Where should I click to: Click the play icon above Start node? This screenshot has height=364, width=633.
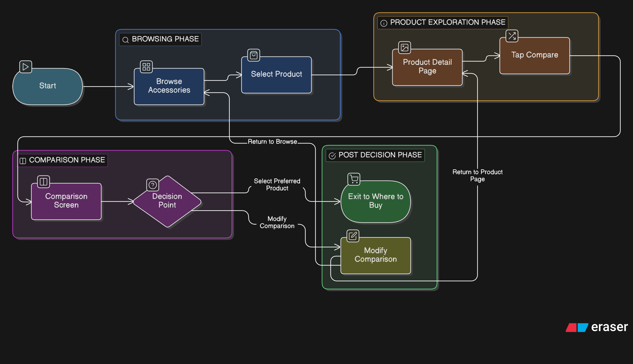[x=26, y=67]
